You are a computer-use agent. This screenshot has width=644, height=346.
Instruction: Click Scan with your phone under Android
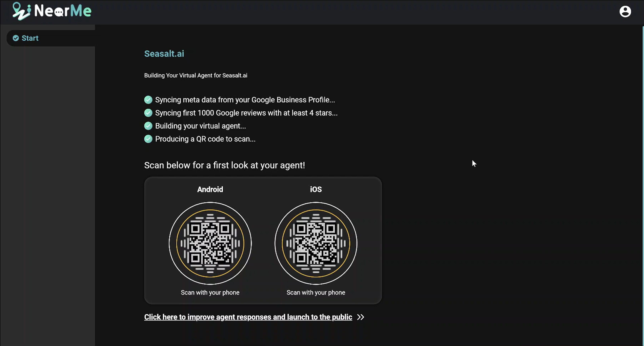pyautogui.click(x=210, y=293)
